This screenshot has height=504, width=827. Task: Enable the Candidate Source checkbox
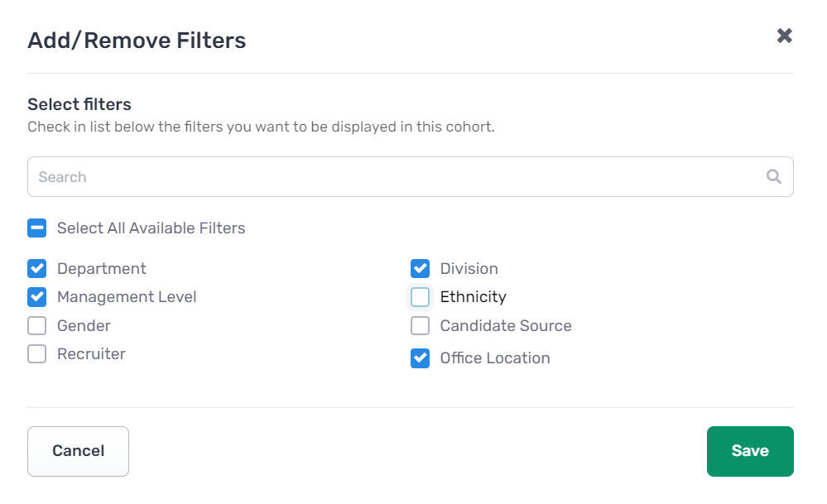pos(420,326)
